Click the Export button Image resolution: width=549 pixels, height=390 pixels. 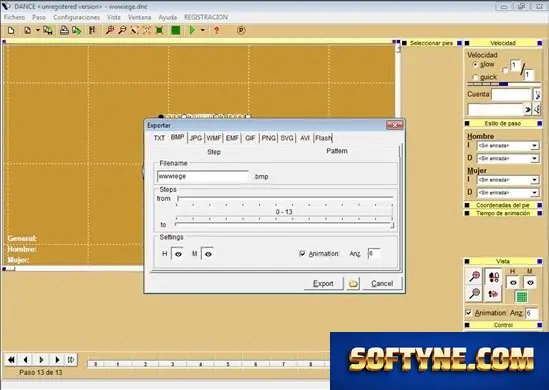pos(323,283)
